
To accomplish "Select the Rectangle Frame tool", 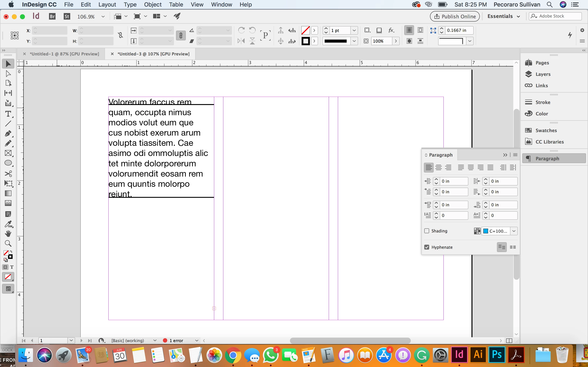I will click(x=8, y=153).
